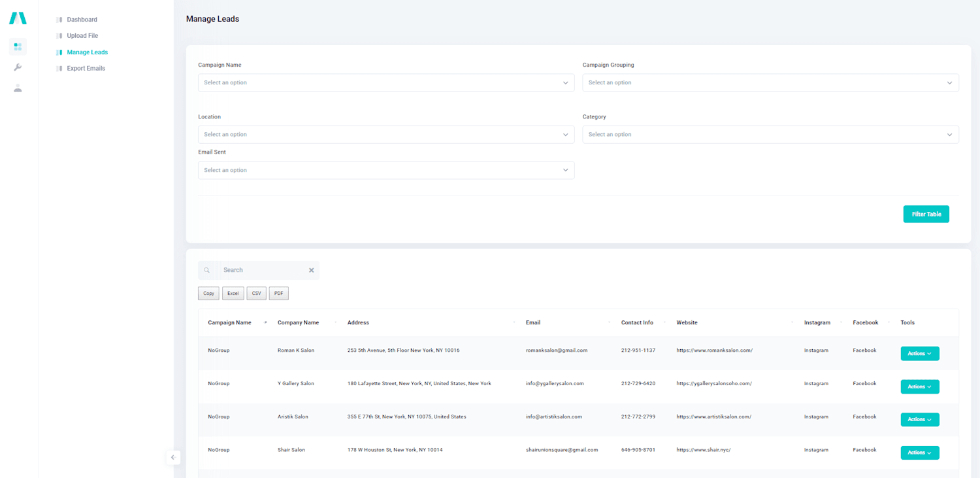Open the Category dropdown
The height and width of the screenshot is (478, 980).
coord(770,134)
